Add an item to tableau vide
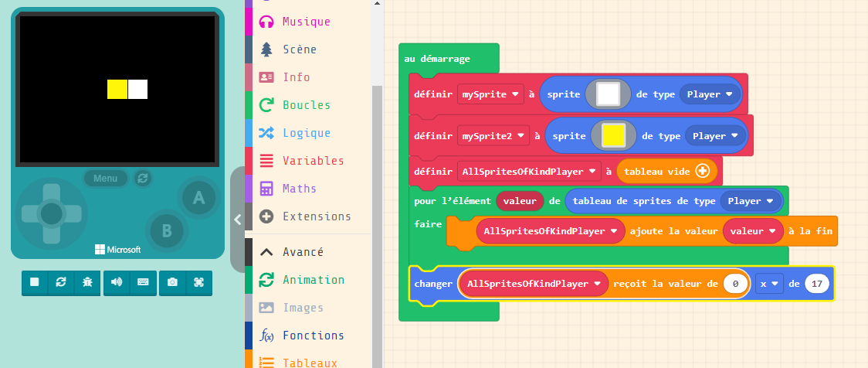 [703, 172]
